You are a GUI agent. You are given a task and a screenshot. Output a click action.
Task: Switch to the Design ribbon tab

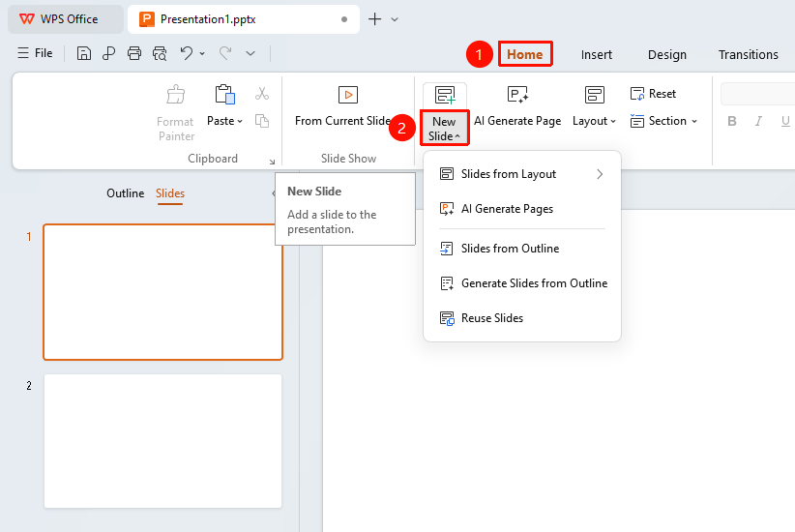click(x=666, y=55)
